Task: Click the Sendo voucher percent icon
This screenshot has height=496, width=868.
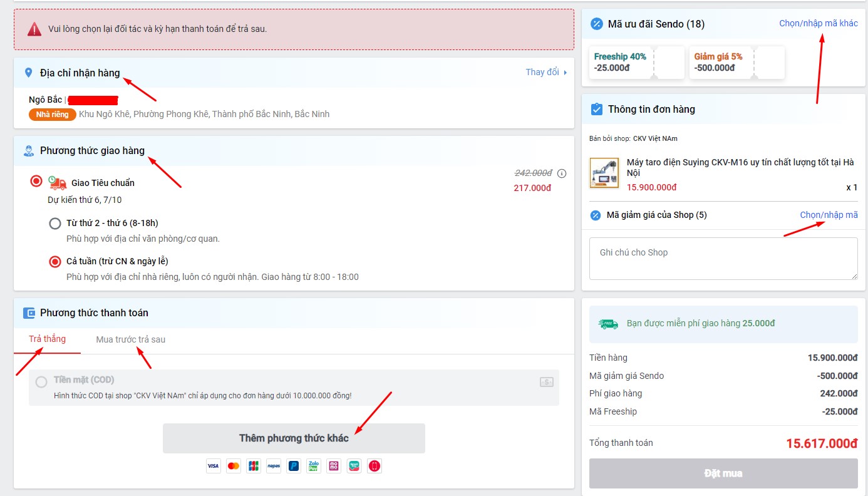Action: (x=597, y=24)
